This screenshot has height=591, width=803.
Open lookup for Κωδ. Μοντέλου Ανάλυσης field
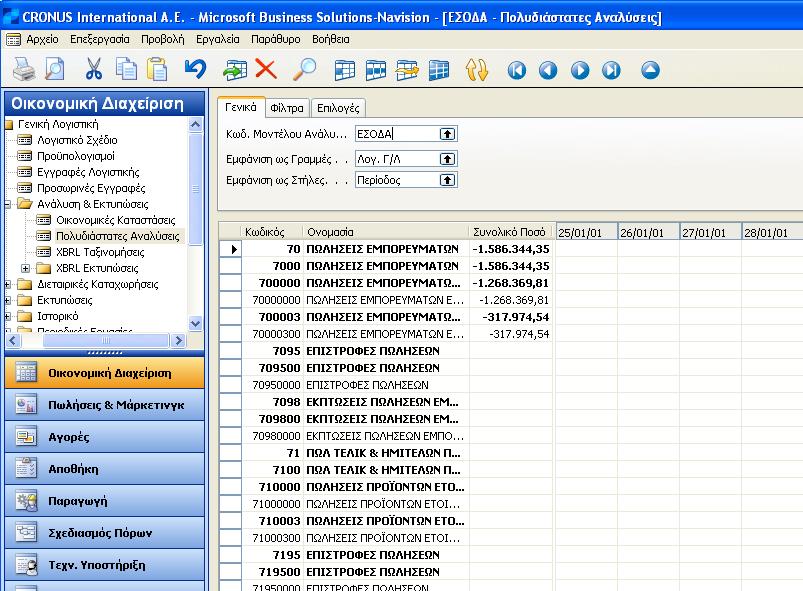[447, 134]
